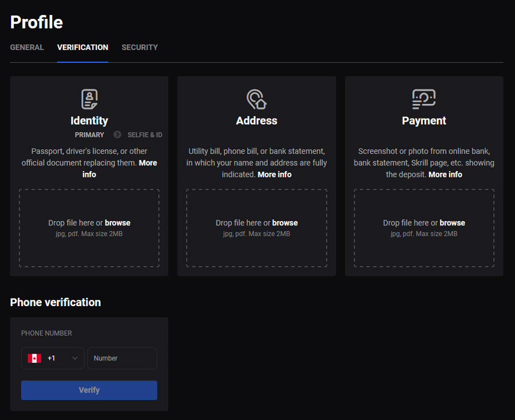The height and width of the screenshot is (420, 515).
Task: Click browse in the Address upload box
Action: click(x=285, y=223)
